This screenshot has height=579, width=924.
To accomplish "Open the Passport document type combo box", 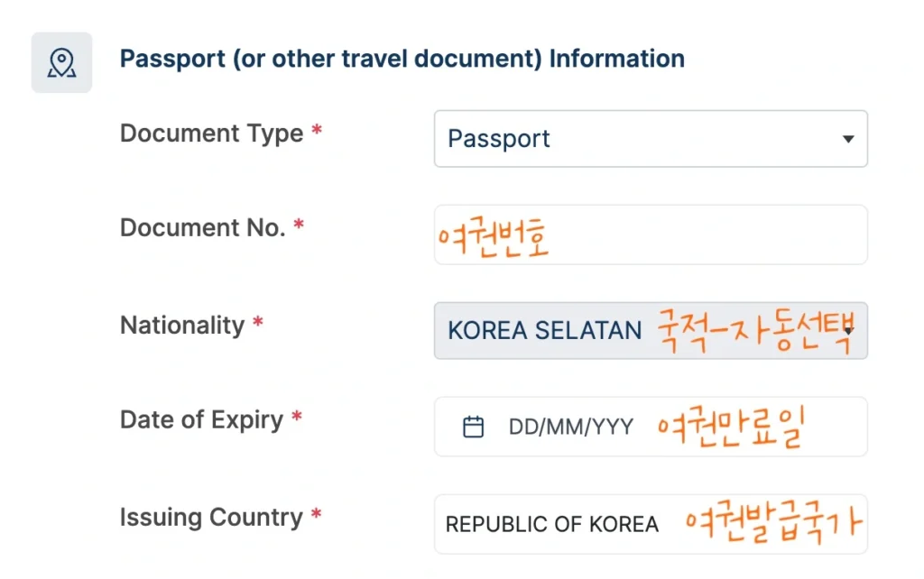I will pyautogui.click(x=632, y=139).
